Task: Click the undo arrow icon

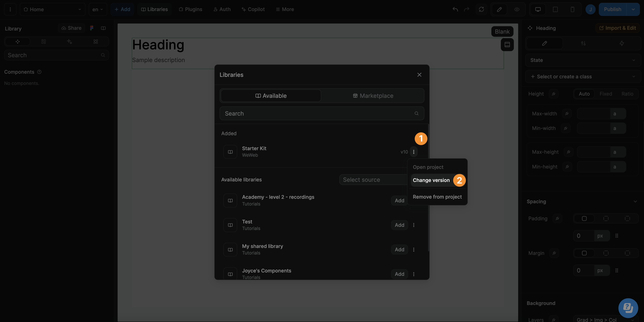Action: 455,10
